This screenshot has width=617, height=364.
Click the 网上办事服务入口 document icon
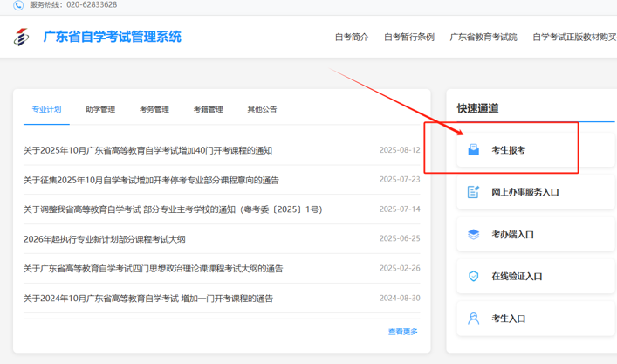click(x=473, y=192)
